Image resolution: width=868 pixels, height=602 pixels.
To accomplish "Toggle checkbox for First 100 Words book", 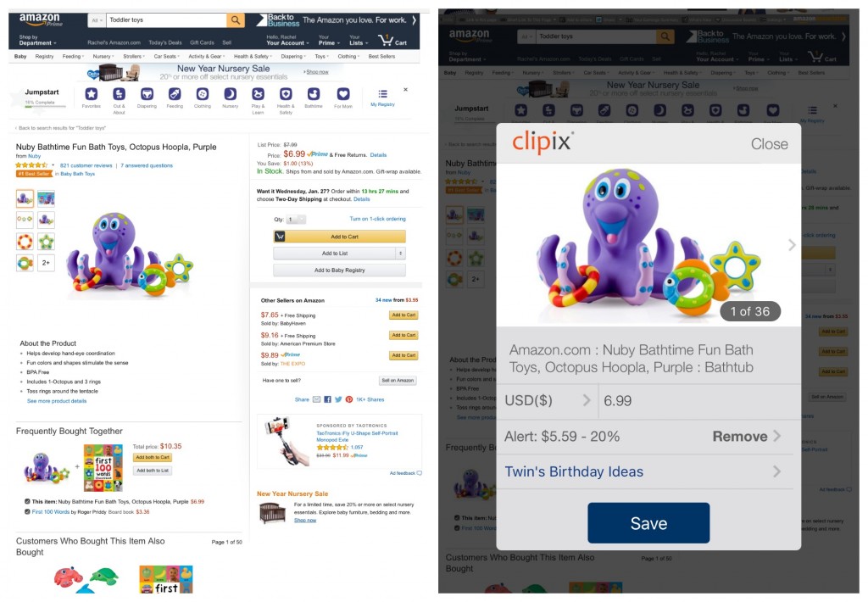I will pyautogui.click(x=27, y=512).
